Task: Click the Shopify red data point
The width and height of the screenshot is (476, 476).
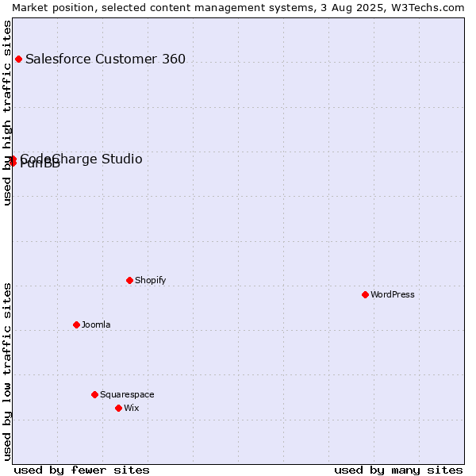Action: (x=129, y=280)
